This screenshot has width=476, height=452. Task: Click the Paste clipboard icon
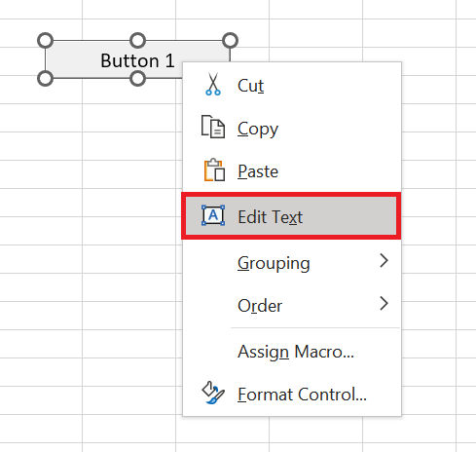(214, 169)
